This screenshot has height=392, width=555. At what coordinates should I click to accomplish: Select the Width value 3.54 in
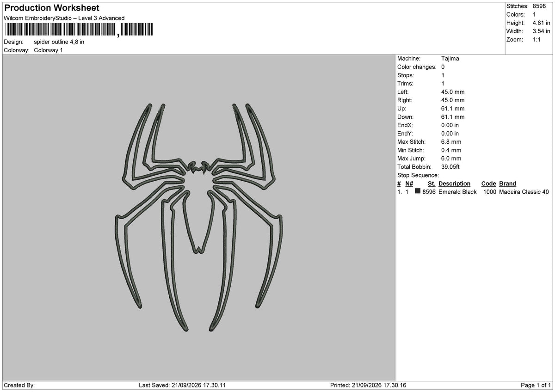(x=541, y=31)
